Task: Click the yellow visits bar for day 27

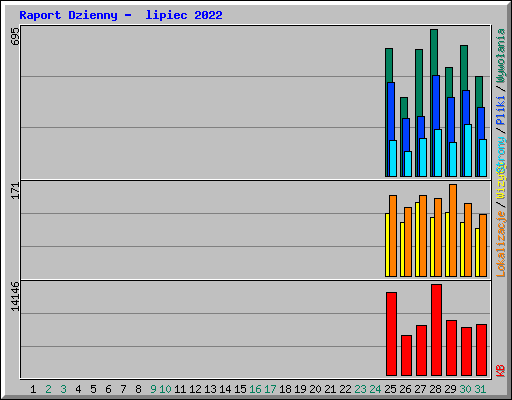Action: point(417,239)
